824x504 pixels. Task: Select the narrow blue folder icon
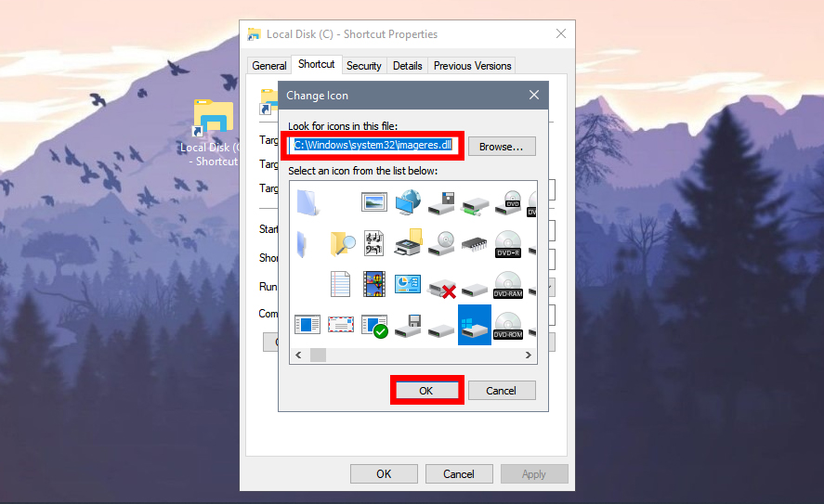point(302,244)
